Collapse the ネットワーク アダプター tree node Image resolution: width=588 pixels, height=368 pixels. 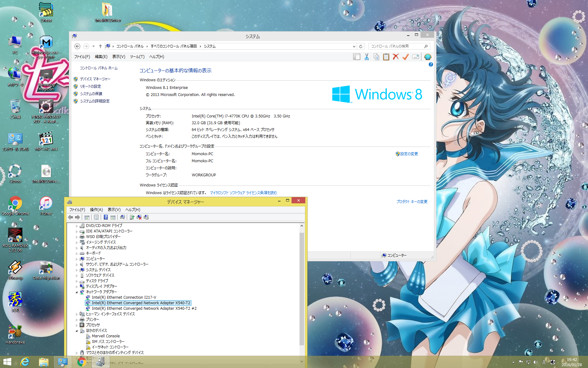coord(77,292)
